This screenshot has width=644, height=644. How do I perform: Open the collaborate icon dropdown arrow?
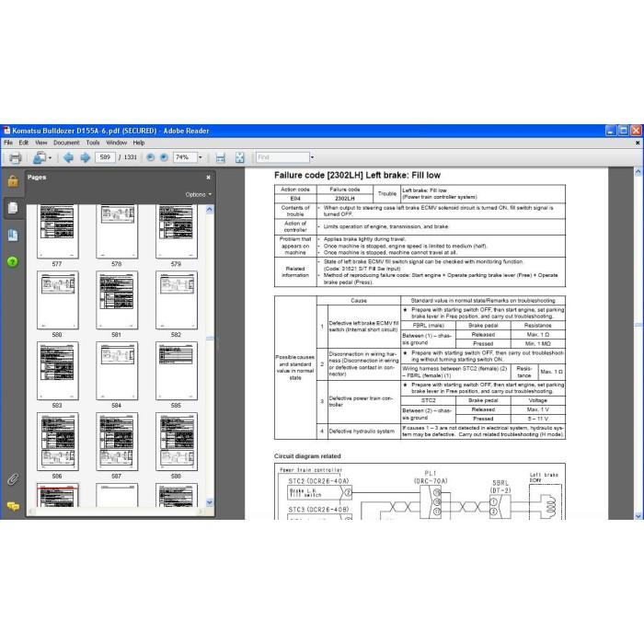[x=50, y=157]
